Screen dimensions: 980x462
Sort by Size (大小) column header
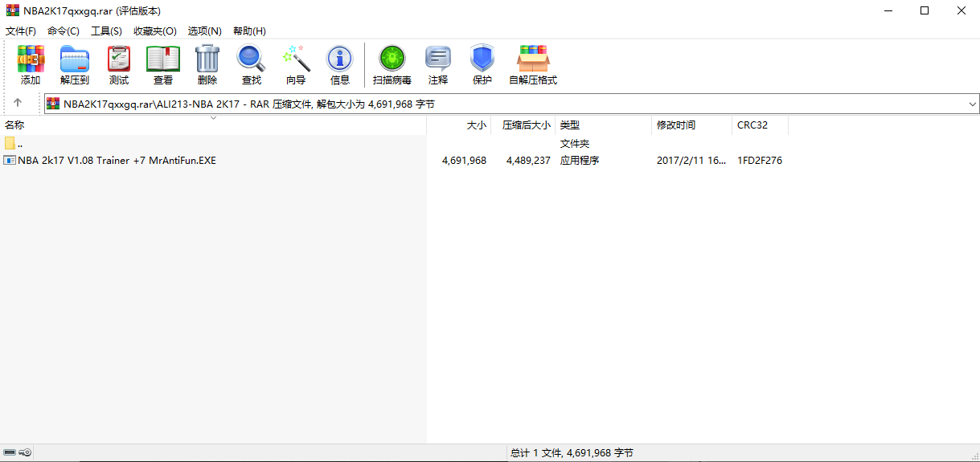tap(458, 125)
